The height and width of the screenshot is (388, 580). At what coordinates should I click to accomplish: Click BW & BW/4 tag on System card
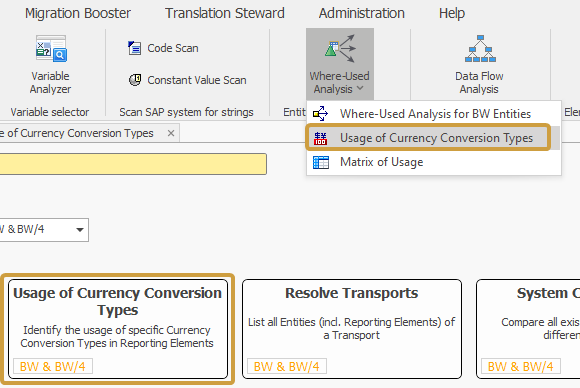[521, 367]
